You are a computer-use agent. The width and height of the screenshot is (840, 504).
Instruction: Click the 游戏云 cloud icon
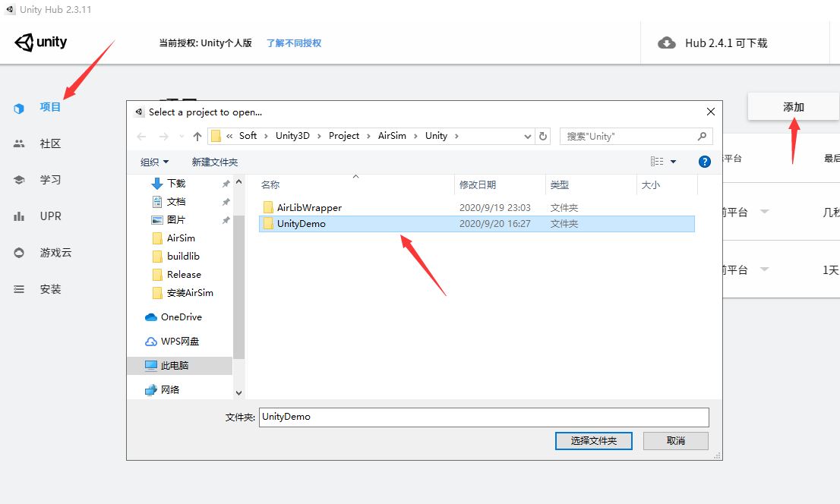19,253
